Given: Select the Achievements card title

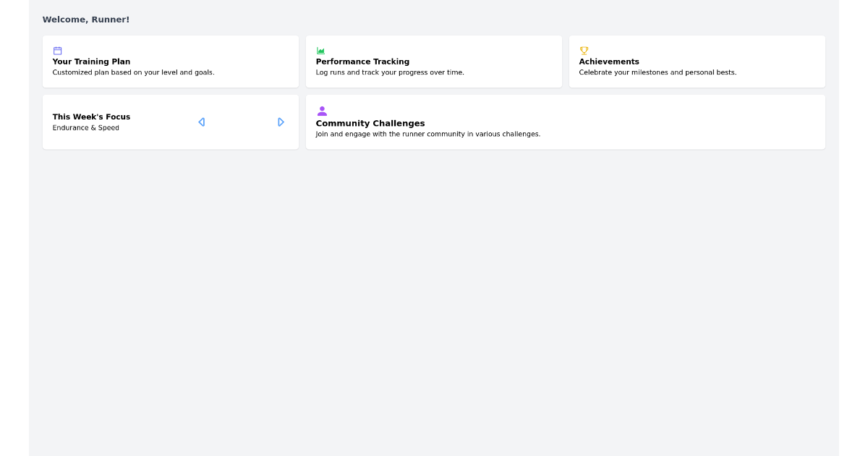Looking at the screenshot, I should tap(609, 62).
